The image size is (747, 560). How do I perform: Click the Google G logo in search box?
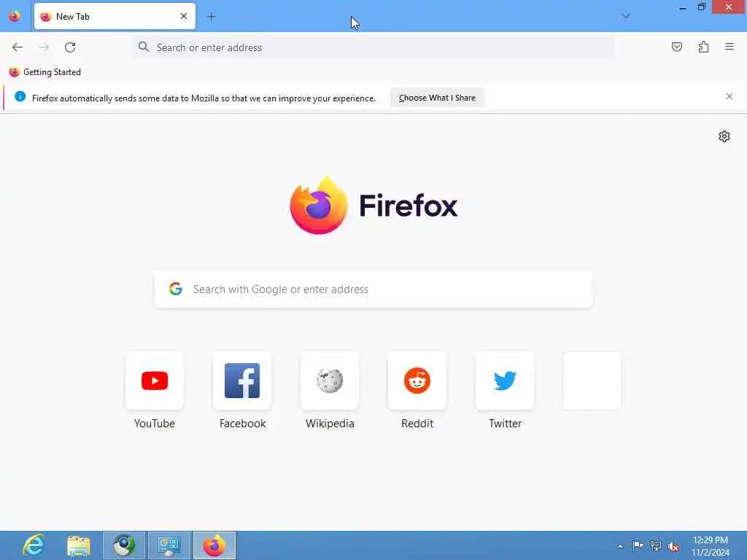tap(176, 289)
